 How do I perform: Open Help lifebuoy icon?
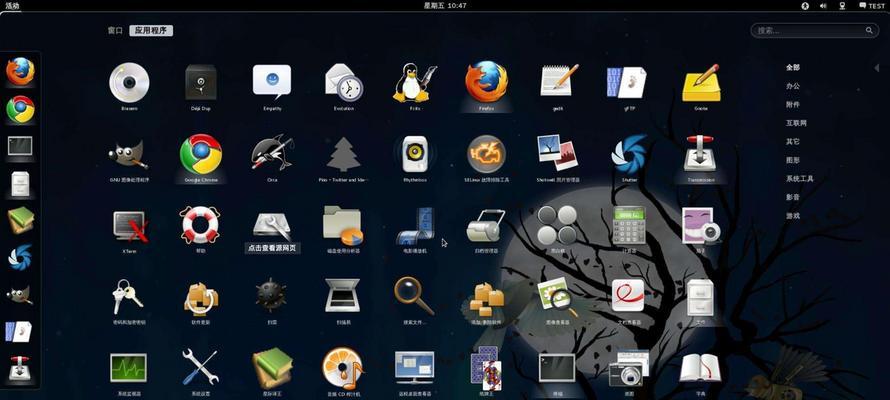(200, 225)
